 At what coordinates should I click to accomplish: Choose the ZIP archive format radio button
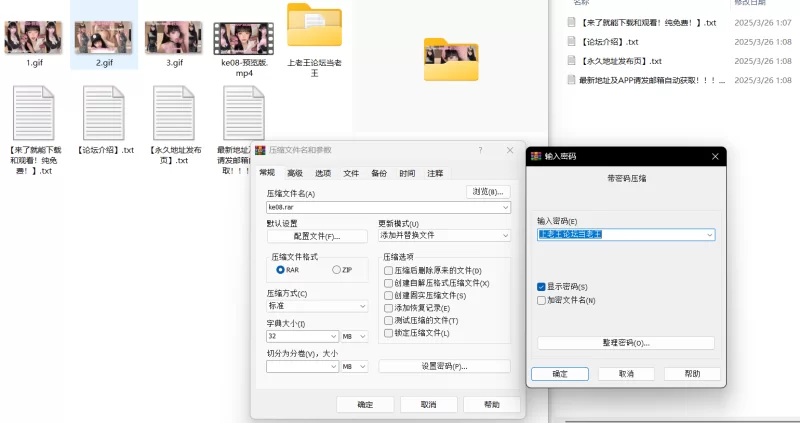point(337,270)
